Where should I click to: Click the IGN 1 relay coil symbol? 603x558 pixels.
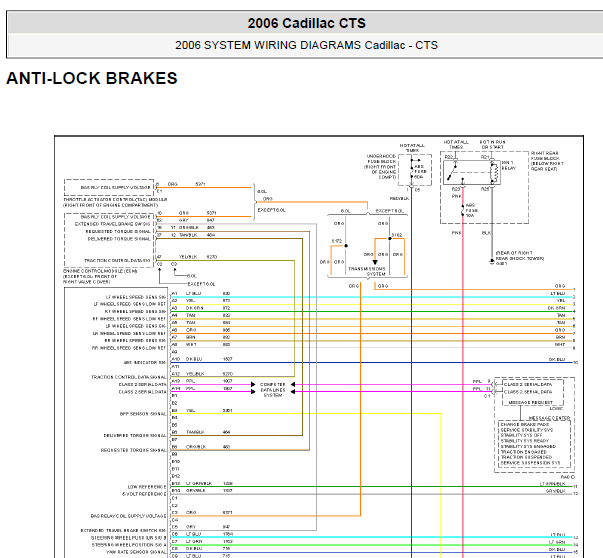(495, 172)
